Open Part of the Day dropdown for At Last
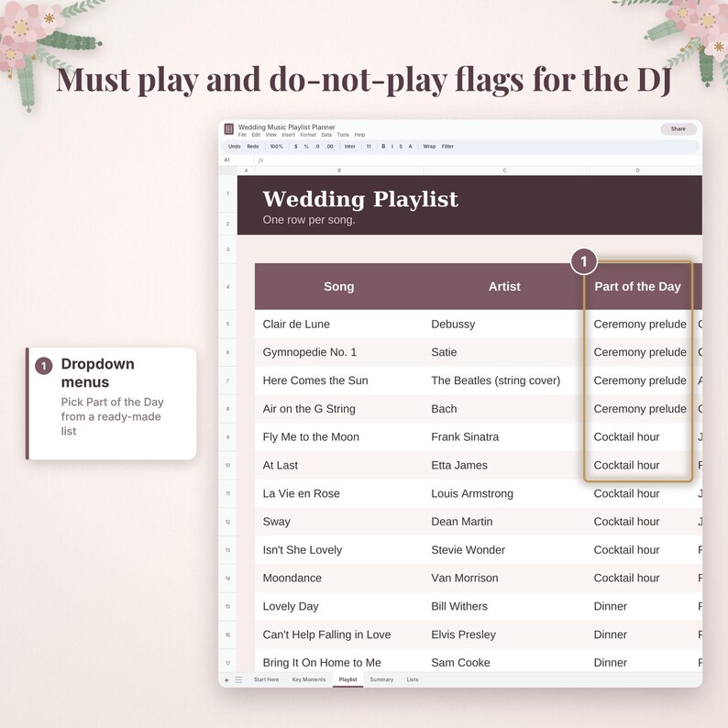Image resolution: width=728 pixels, height=728 pixels. [x=639, y=465]
